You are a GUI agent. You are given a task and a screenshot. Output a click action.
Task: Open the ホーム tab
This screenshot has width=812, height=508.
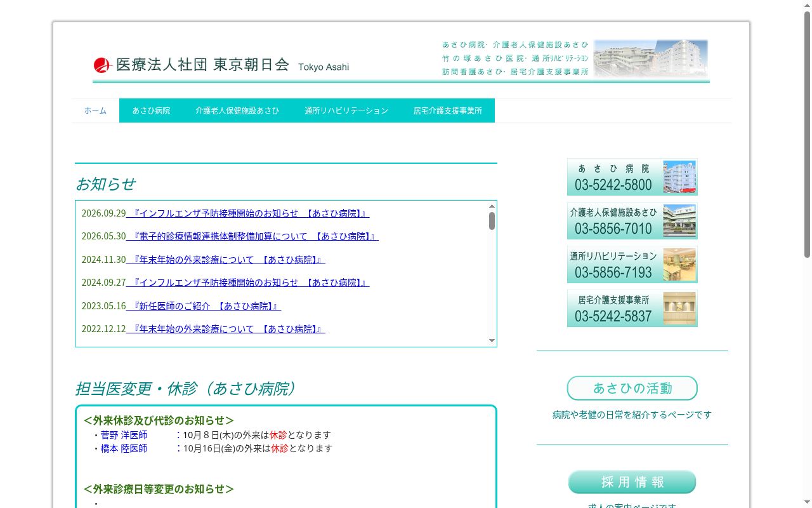click(x=95, y=110)
